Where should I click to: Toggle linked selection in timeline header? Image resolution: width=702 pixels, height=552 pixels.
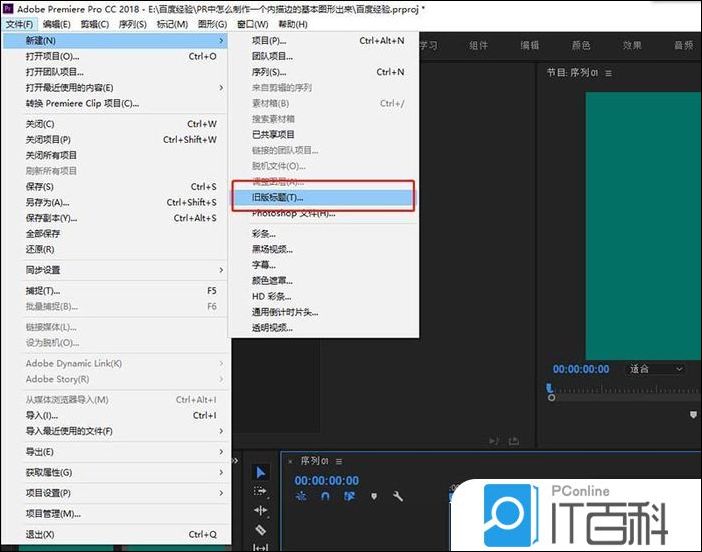(x=350, y=497)
